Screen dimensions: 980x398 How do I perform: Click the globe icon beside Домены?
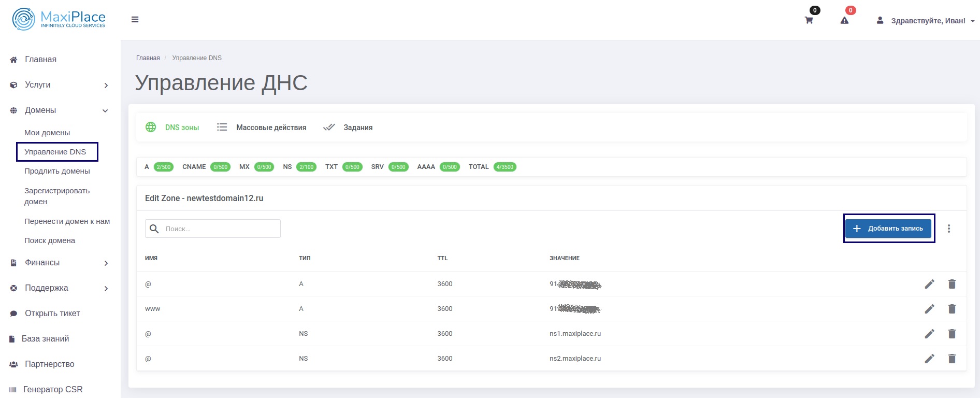click(x=13, y=110)
